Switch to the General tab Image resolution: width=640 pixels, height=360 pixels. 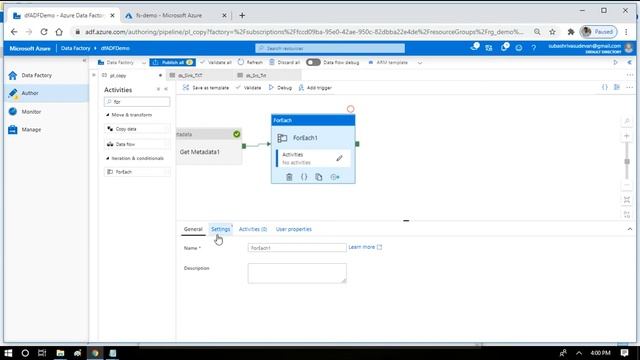tap(193, 229)
